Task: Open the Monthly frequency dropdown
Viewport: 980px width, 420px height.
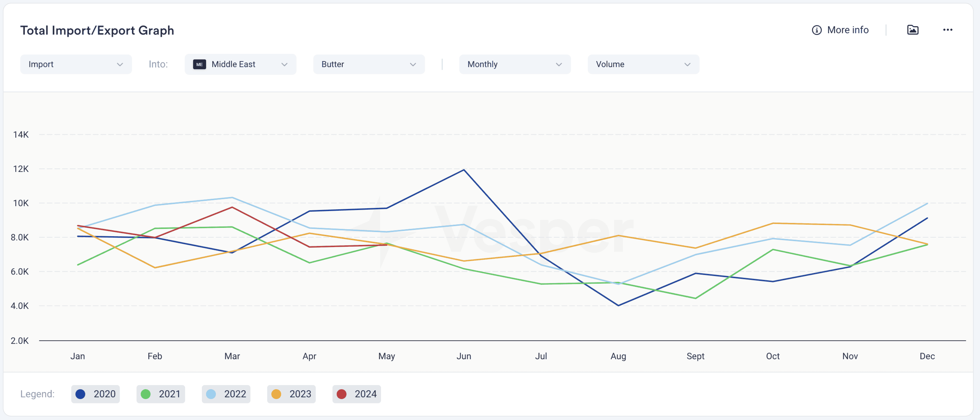Action: coord(514,64)
